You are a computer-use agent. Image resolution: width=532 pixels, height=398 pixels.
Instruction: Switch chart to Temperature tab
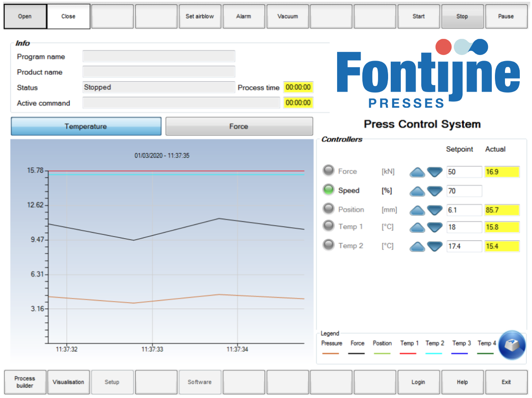pos(86,126)
